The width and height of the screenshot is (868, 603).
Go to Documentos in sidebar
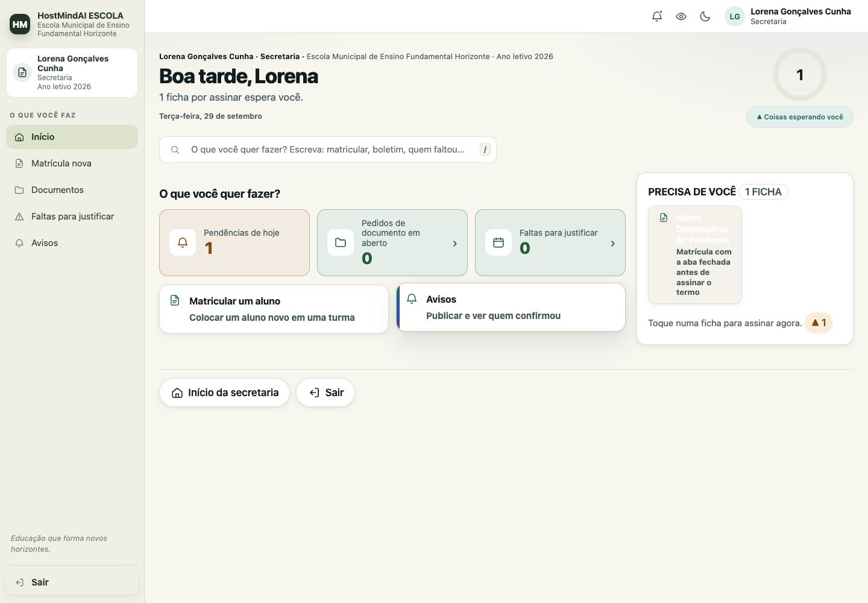[72, 190]
